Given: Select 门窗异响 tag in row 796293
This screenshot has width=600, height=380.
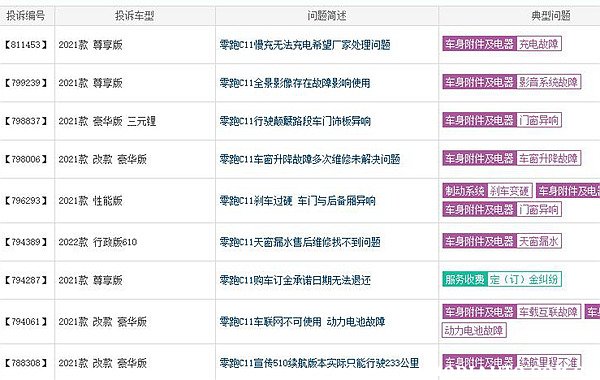Looking at the screenshot, I should (539, 209).
